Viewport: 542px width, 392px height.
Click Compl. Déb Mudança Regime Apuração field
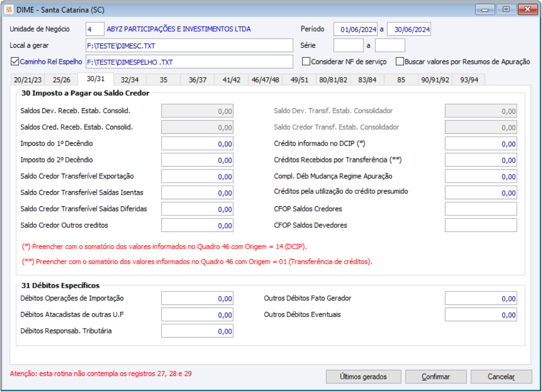(481, 176)
